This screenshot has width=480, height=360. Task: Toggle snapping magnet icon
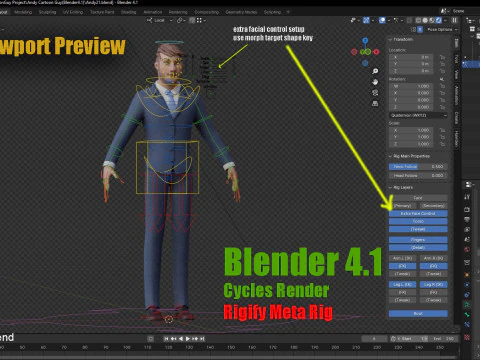192,20
